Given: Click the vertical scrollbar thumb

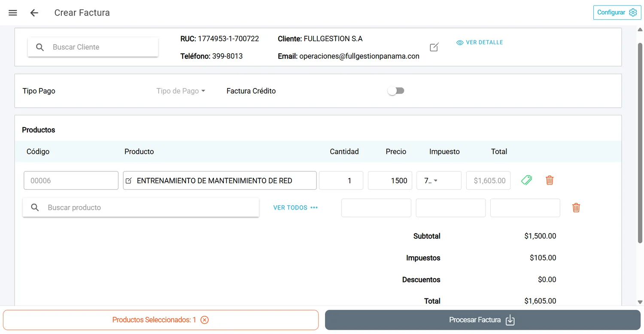Looking at the screenshot, I should click(640, 143).
